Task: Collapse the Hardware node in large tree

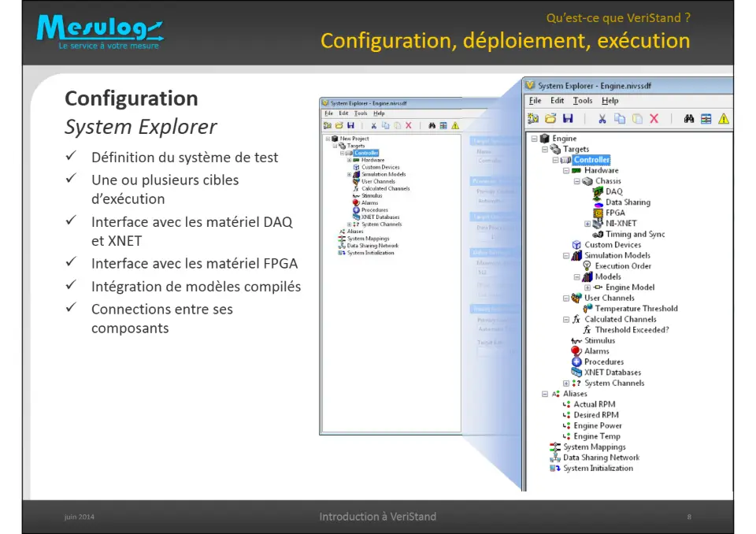Action: 566,171
